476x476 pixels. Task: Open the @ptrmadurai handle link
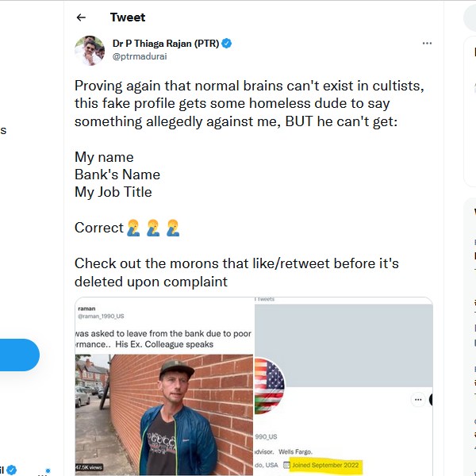pyautogui.click(x=140, y=56)
